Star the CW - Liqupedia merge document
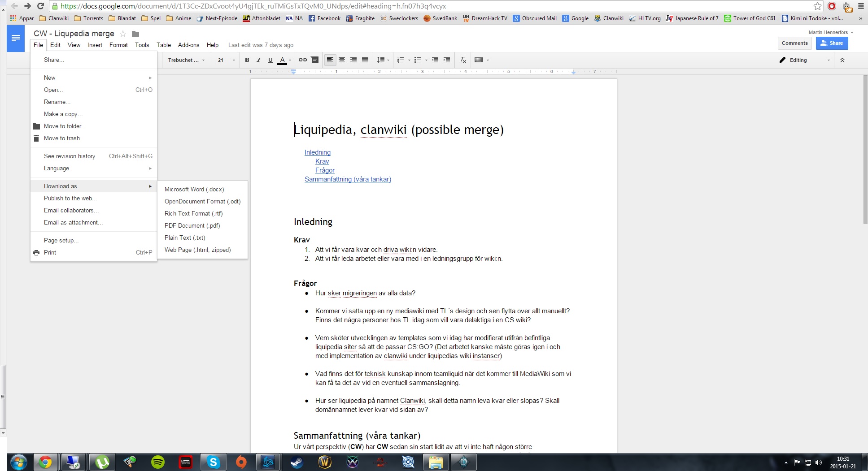This screenshot has width=868, height=471. [123, 34]
